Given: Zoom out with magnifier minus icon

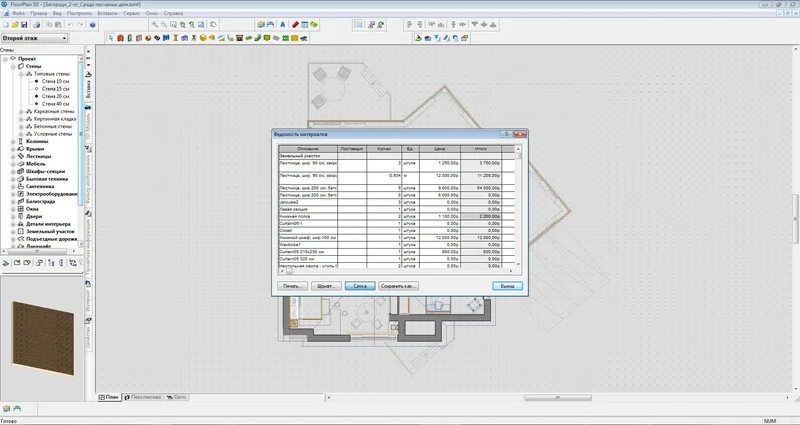Looking at the screenshot, I should [164, 24].
